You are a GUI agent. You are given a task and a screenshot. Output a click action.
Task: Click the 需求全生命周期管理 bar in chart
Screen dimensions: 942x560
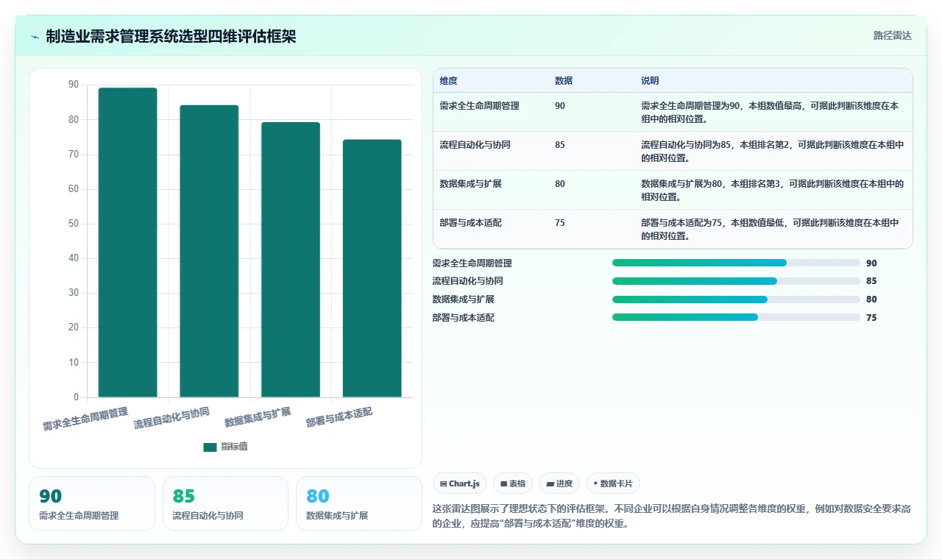coord(128,243)
